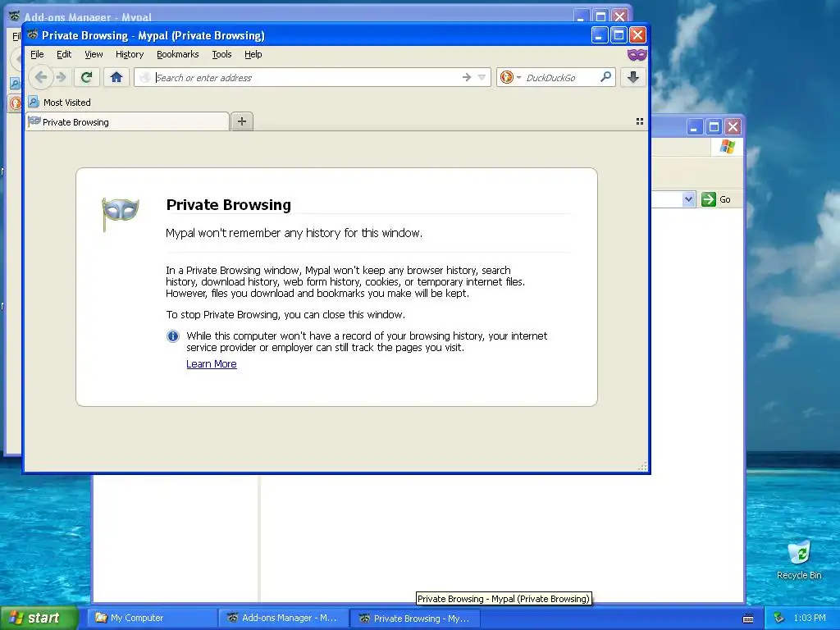Close the Add-ons Manager window
This screenshot has height=630, width=840.
coord(620,16)
